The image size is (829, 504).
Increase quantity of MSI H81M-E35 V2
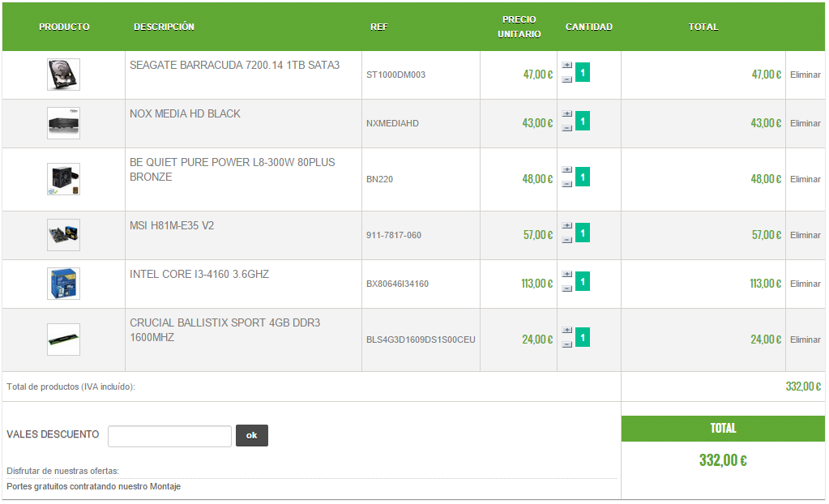[x=566, y=226]
